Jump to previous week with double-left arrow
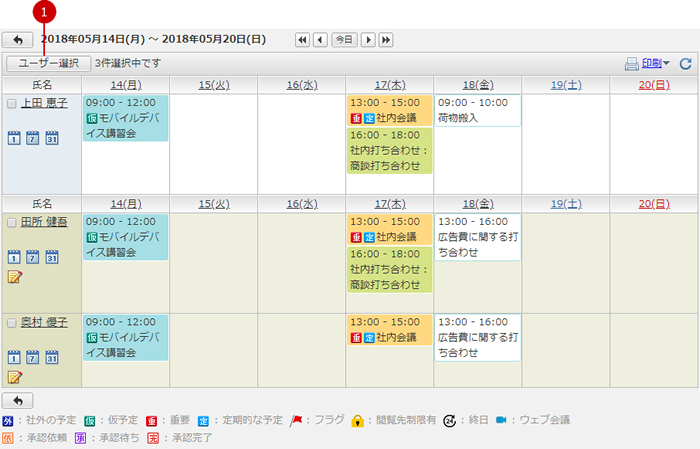Screen dimensions: 700x449 tap(302, 40)
